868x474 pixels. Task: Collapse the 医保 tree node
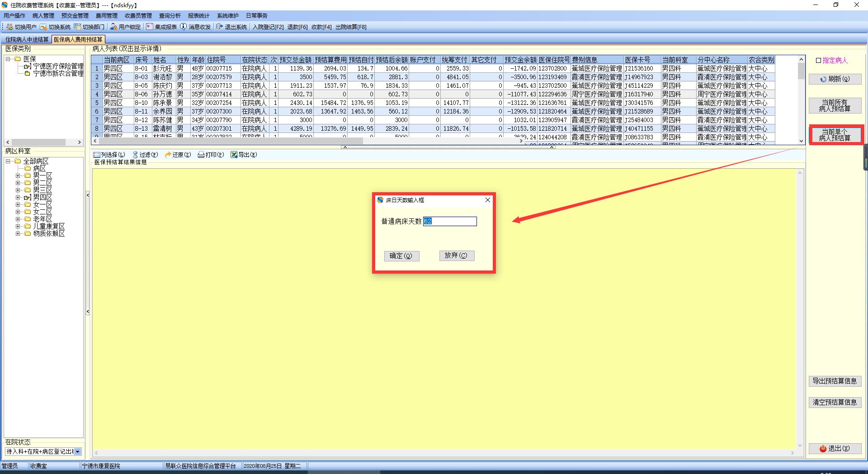[8, 59]
